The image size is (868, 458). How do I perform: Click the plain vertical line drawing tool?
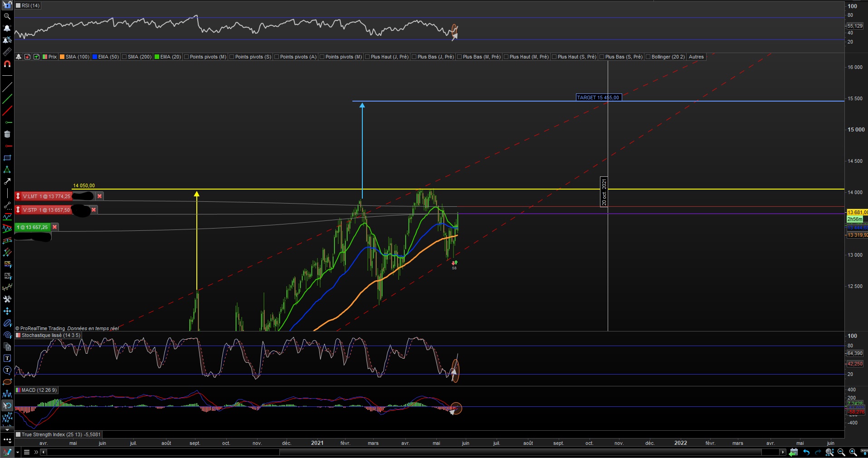[7, 193]
